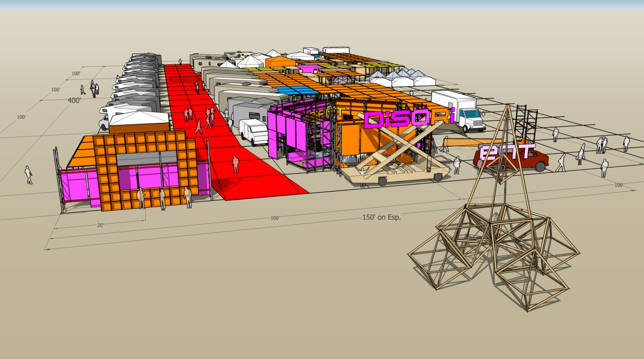Select the "400'" dimension text
The image size is (644, 359).
[x=74, y=100]
